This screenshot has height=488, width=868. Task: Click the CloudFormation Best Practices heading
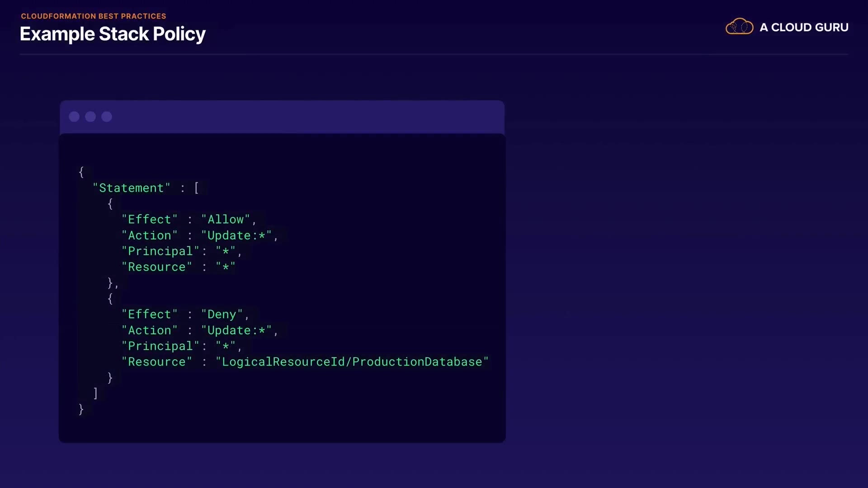(x=94, y=16)
